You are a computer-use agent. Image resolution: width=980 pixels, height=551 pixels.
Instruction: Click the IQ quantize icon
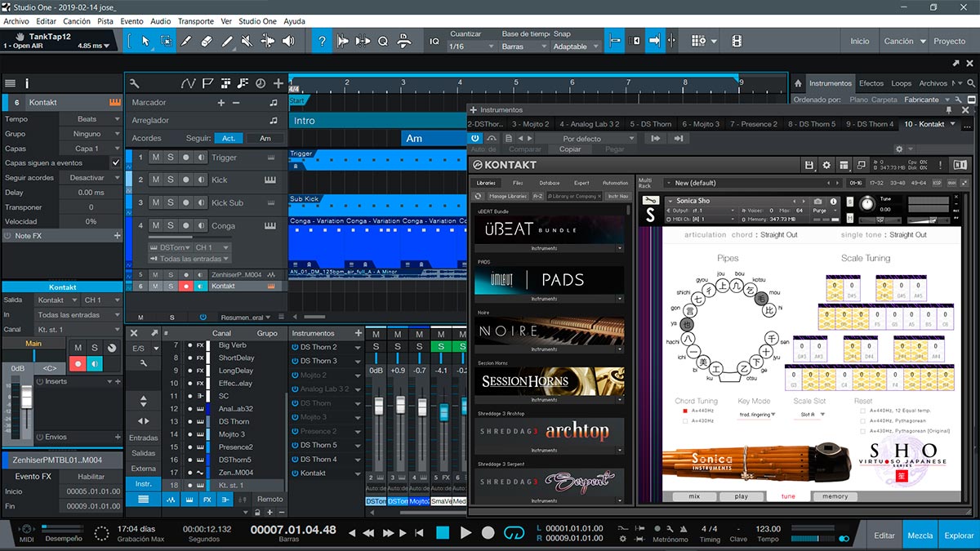tap(434, 41)
